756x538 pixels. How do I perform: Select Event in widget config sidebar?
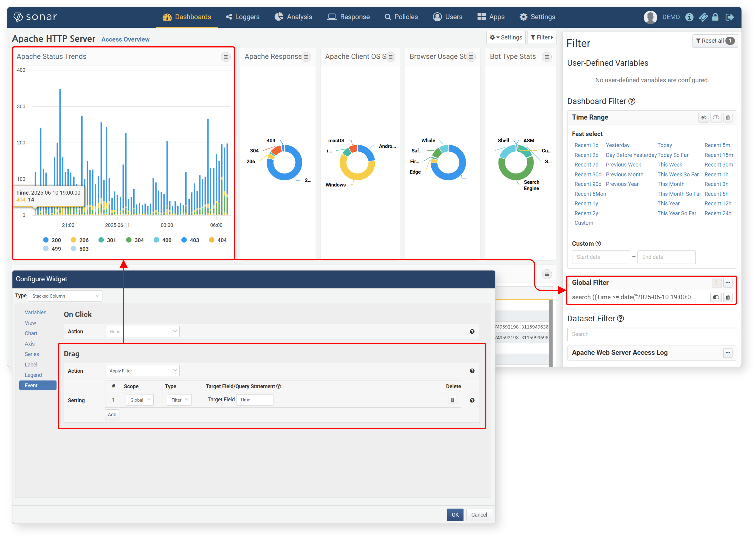[38, 385]
